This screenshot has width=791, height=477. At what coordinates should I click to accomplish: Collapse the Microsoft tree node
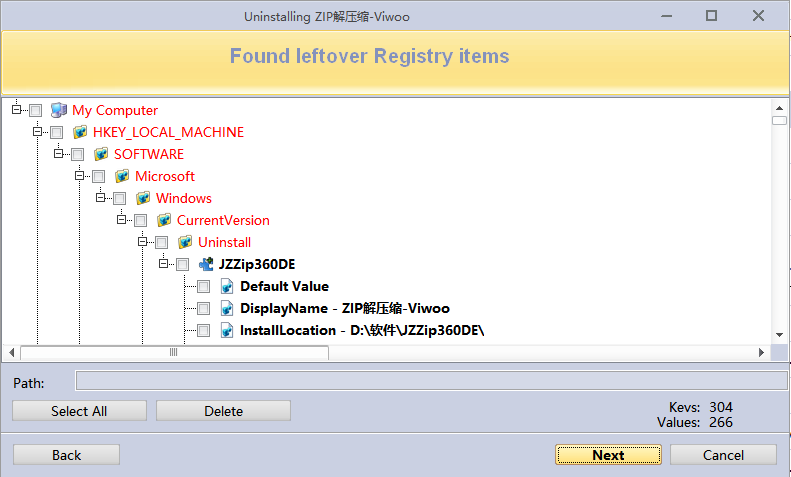tap(80, 175)
